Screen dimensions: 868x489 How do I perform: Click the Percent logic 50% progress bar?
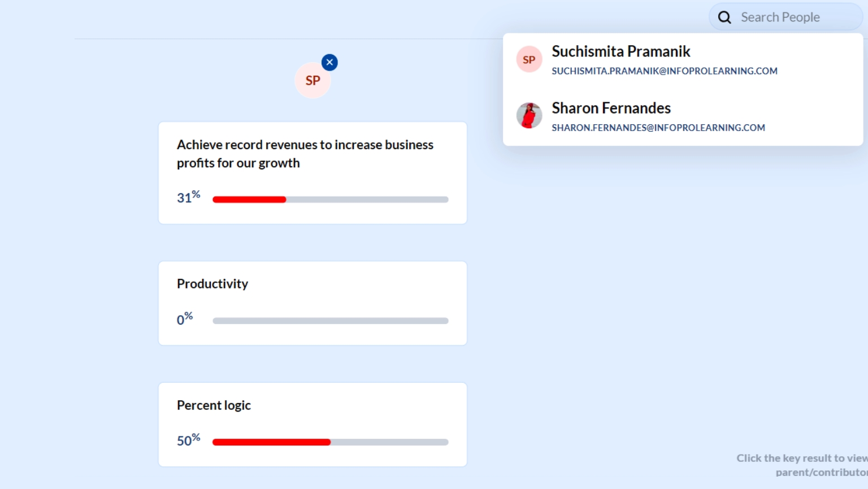point(330,442)
